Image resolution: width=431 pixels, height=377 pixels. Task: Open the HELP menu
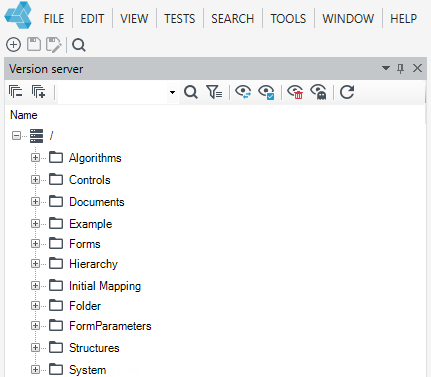(404, 19)
